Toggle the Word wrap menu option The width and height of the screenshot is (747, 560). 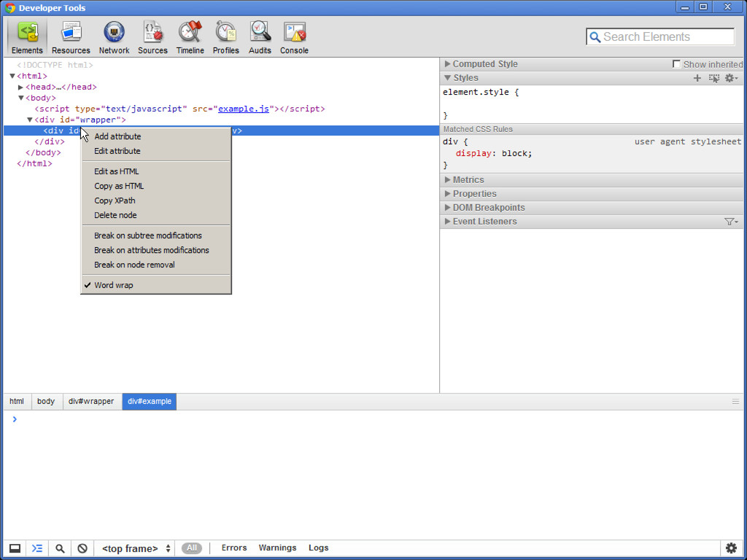coord(156,285)
